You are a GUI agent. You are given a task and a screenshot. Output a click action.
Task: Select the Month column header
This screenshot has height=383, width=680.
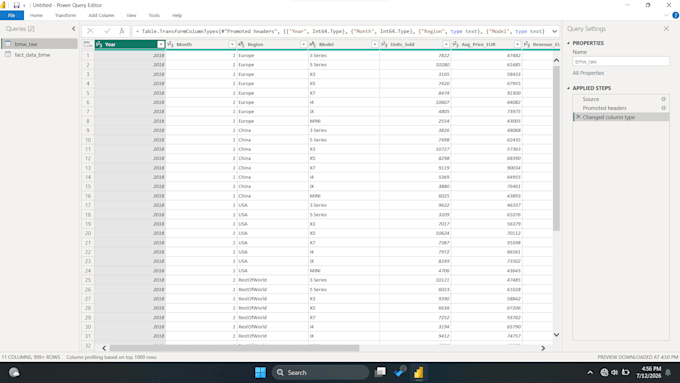(x=201, y=44)
